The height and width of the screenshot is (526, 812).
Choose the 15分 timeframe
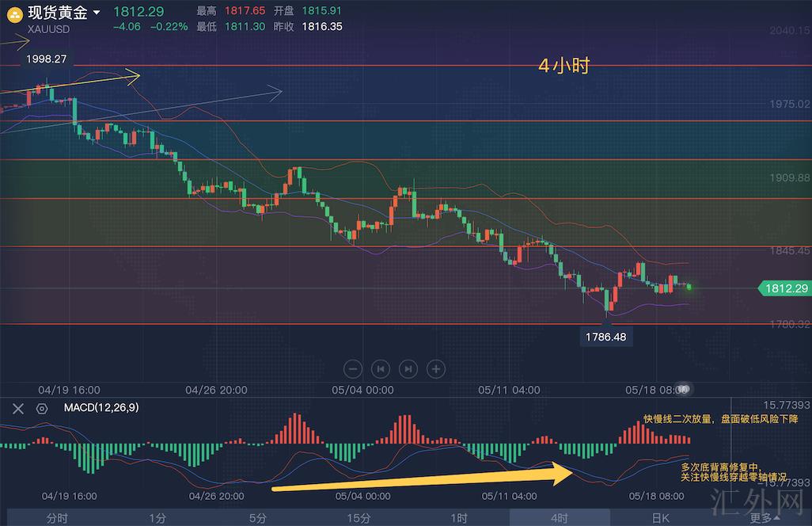click(359, 518)
